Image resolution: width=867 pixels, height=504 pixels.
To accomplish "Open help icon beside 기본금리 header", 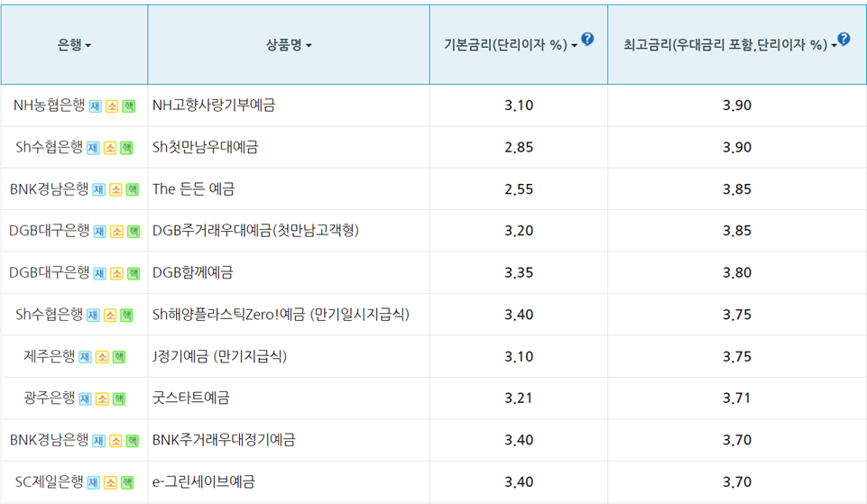I will 587,39.
